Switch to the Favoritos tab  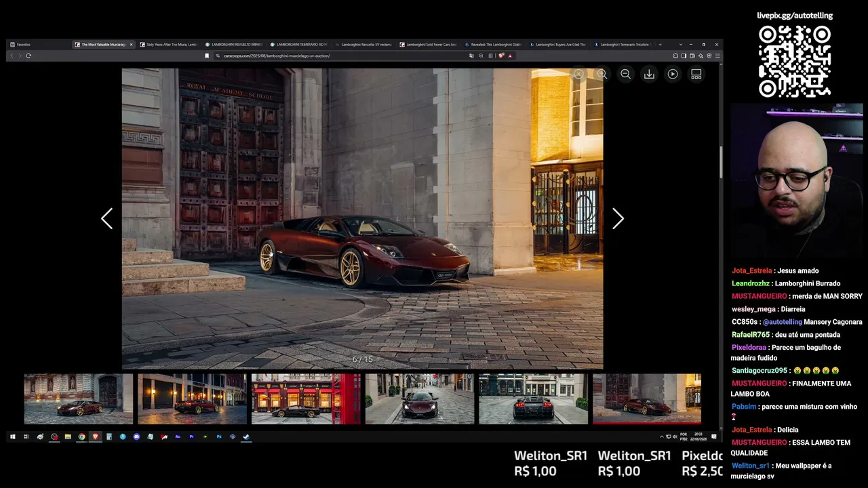click(39, 45)
